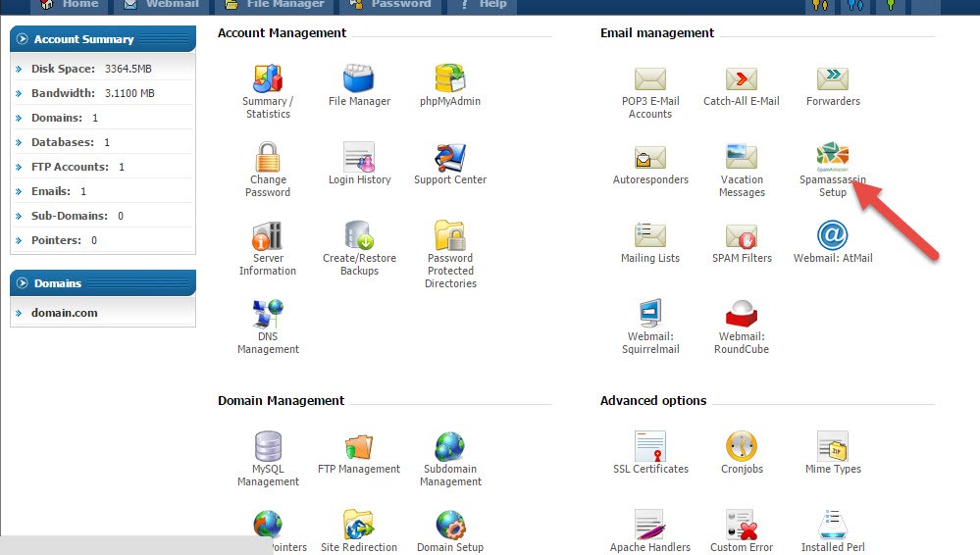
Task: Open the SPAM Filters icon
Action: point(741,235)
